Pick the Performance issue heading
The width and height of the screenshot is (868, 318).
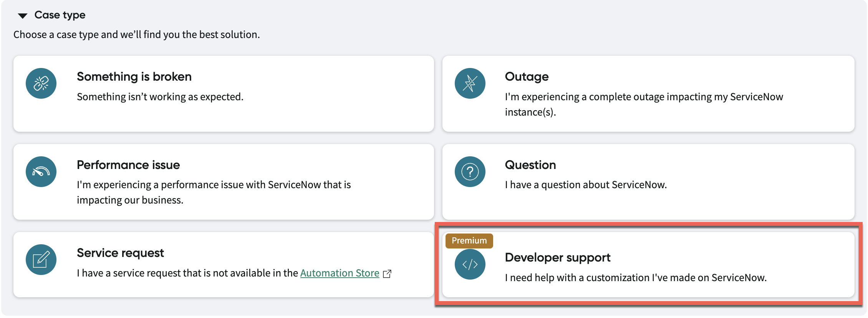coord(128,165)
